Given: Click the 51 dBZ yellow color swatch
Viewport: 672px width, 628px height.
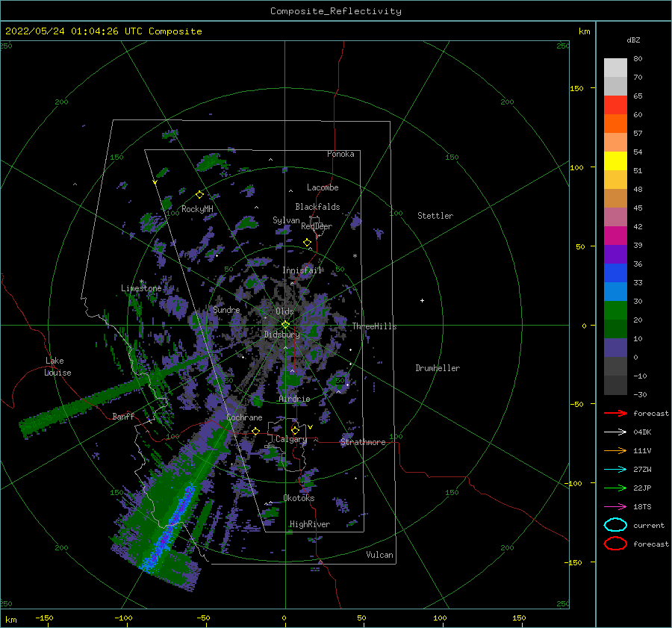Looking at the screenshot, I should pyautogui.click(x=615, y=161).
